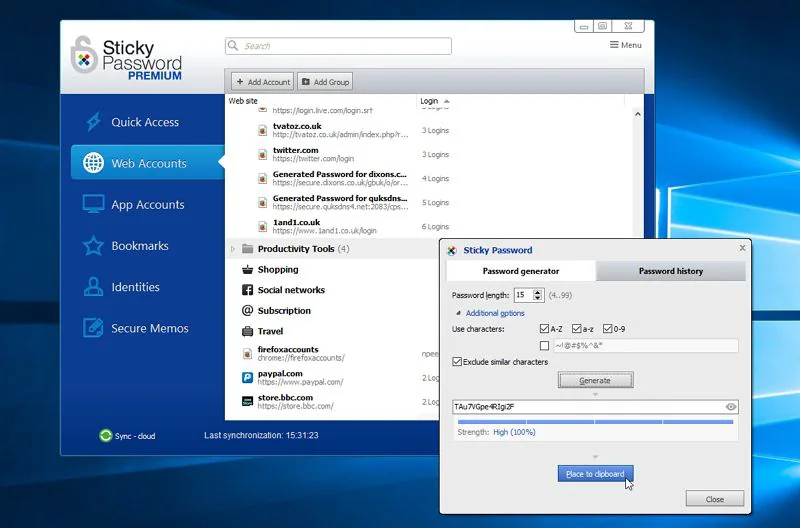Click the Shopping basket icon

point(247,269)
